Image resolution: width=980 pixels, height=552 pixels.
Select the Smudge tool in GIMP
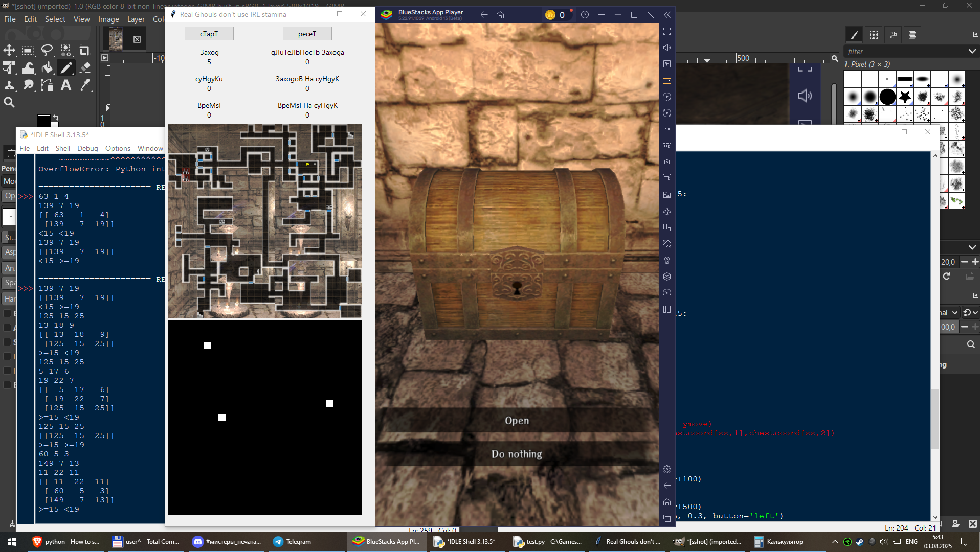coord(28,85)
